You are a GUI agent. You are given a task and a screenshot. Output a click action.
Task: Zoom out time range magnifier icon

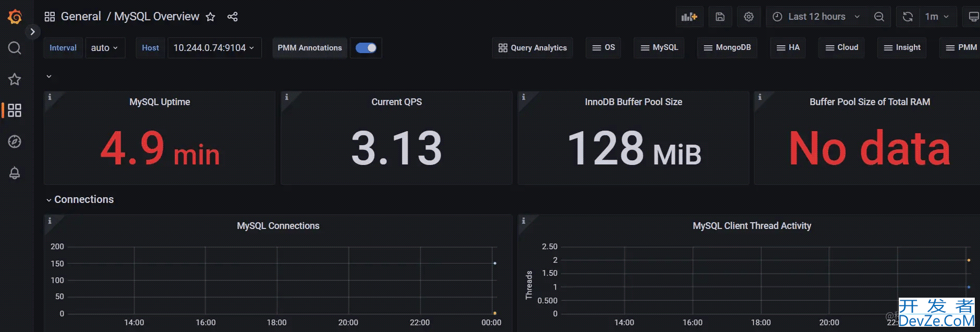[x=879, y=17]
